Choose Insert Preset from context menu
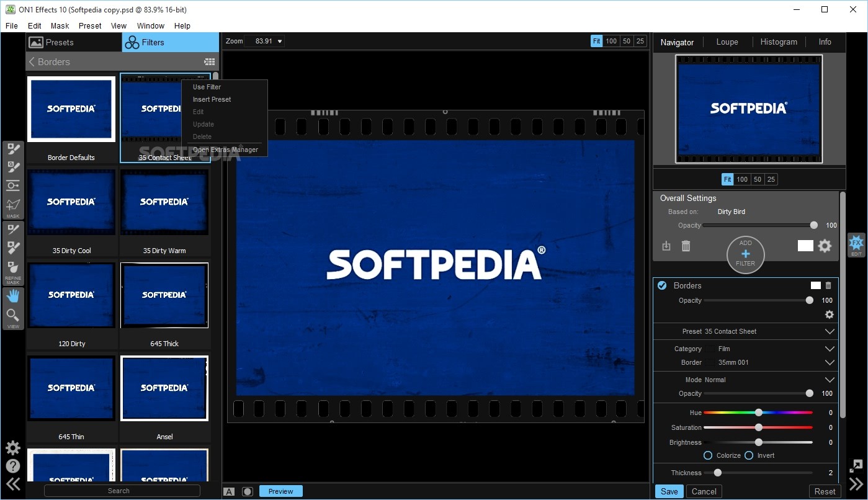Image resolution: width=868 pixels, height=500 pixels. [212, 99]
